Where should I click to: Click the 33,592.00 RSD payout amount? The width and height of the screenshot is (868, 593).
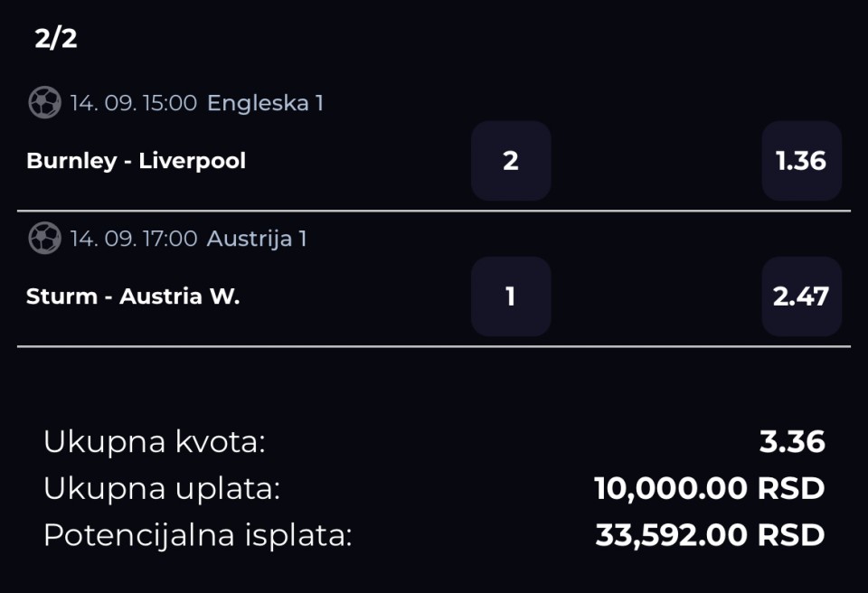[711, 535]
